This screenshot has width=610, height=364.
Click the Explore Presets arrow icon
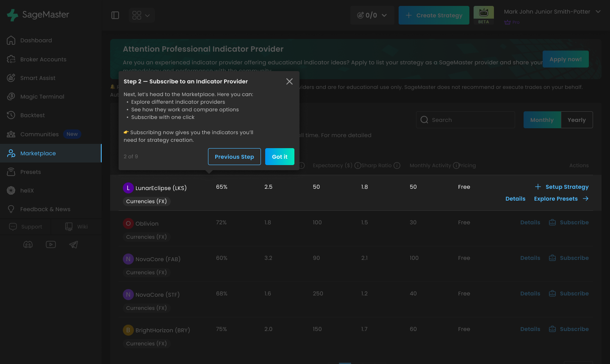click(x=585, y=199)
